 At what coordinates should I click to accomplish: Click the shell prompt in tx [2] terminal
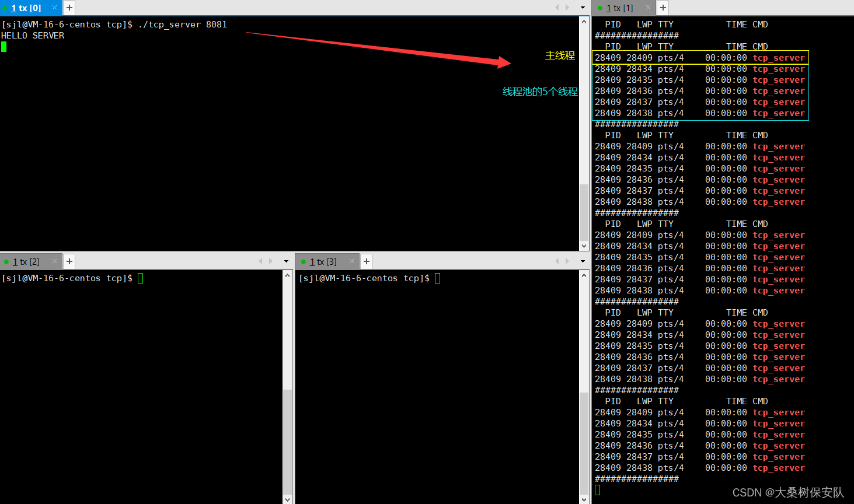click(67, 278)
